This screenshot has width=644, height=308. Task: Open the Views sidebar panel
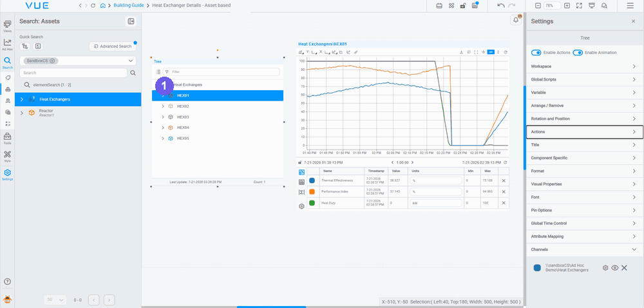coord(7,26)
